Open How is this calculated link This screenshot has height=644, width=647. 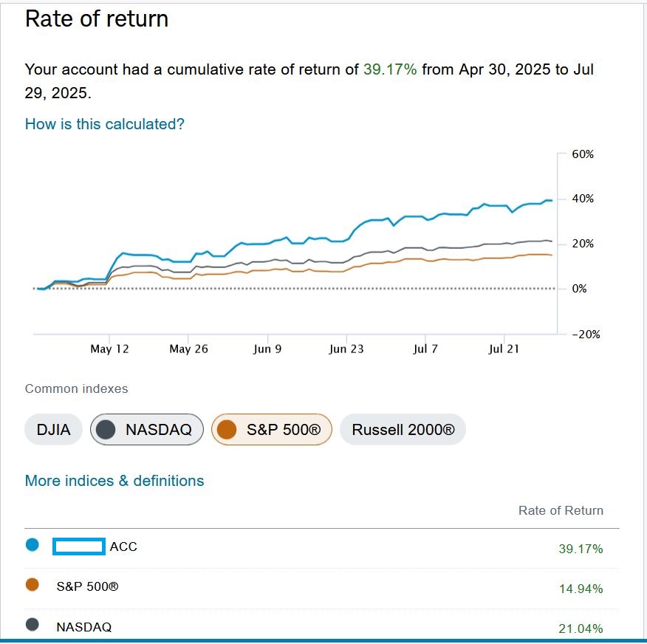pos(104,124)
